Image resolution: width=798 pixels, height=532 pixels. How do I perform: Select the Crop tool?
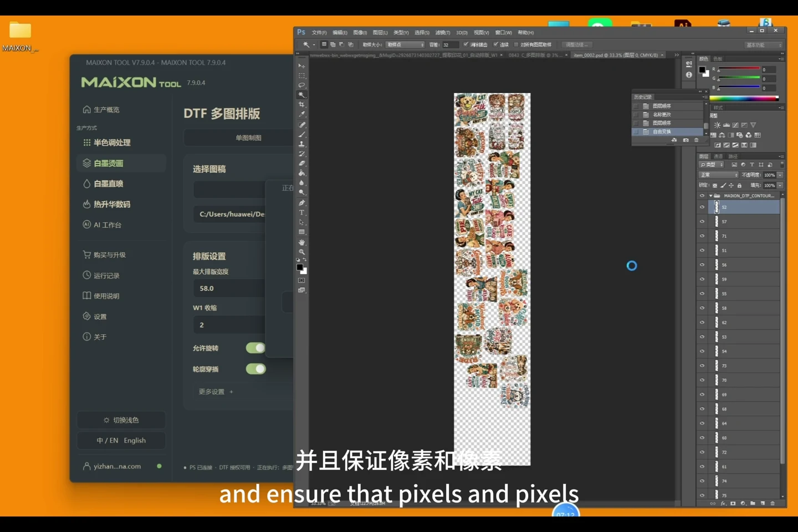coord(301,105)
